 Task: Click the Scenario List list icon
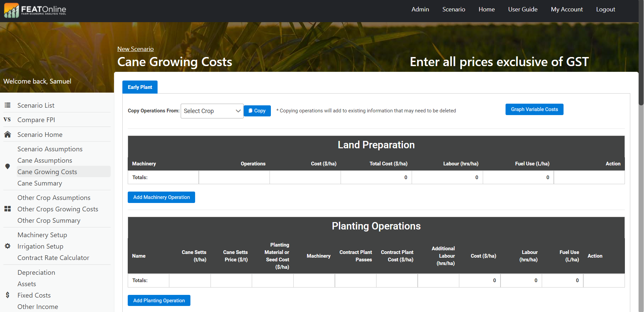click(7, 105)
